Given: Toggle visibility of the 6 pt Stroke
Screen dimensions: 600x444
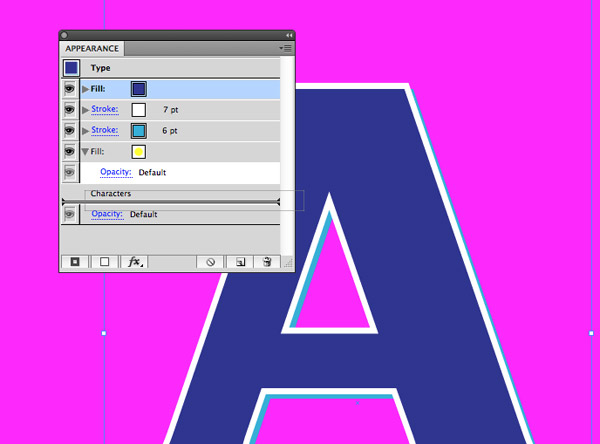Looking at the screenshot, I should click(70, 131).
